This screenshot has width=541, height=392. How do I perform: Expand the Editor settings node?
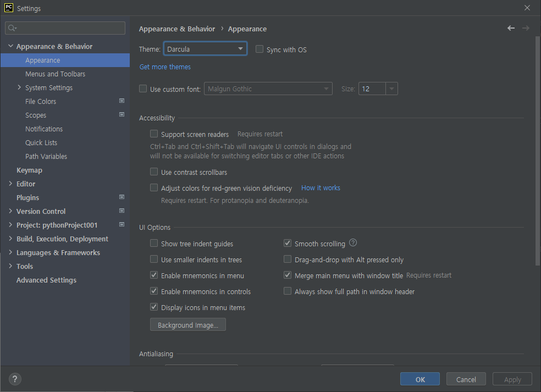[x=10, y=184]
